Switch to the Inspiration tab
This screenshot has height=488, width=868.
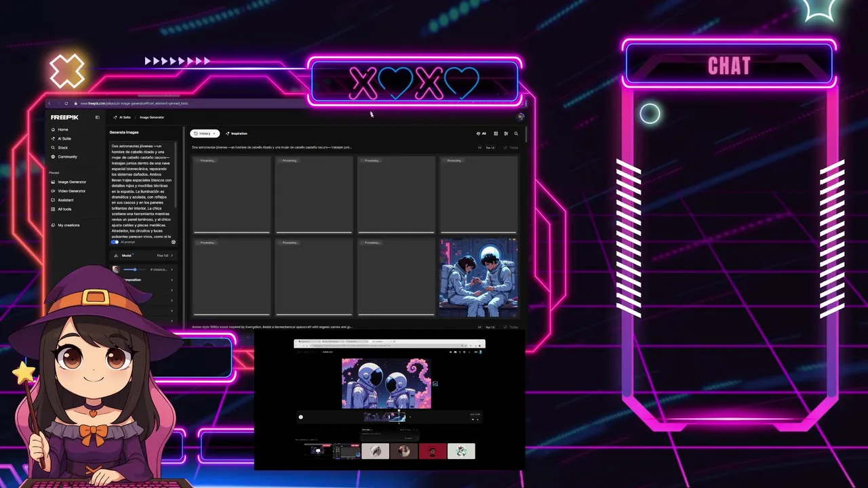tap(237, 134)
